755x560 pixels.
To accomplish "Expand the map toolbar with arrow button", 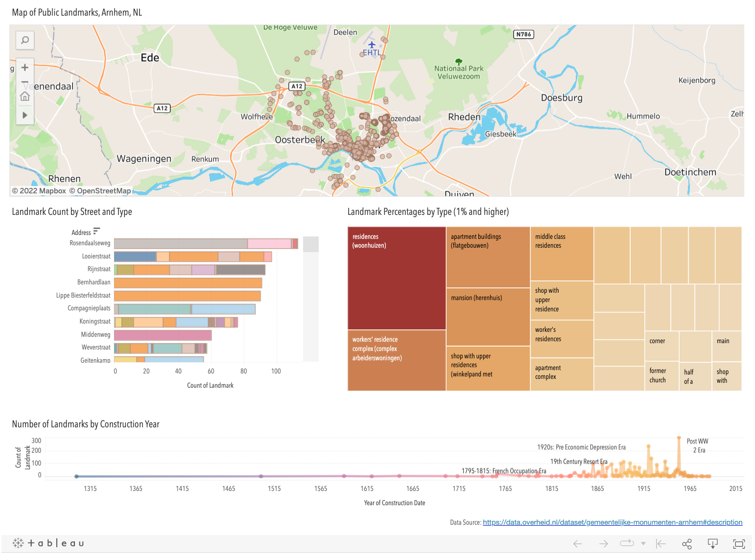I will coord(24,115).
